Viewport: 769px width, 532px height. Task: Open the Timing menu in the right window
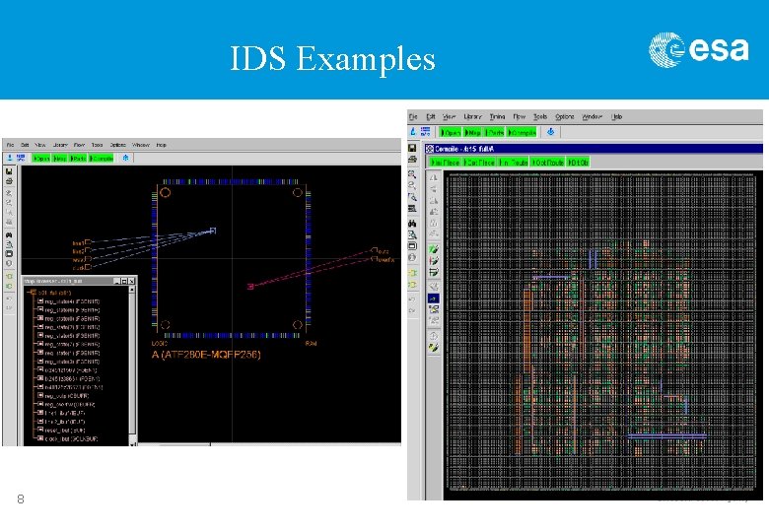pos(497,116)
